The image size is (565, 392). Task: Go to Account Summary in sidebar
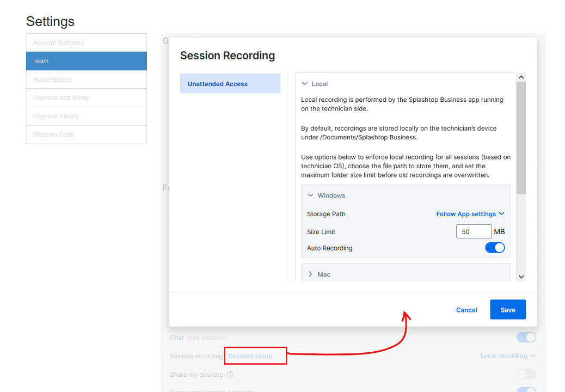click(87, 42)
